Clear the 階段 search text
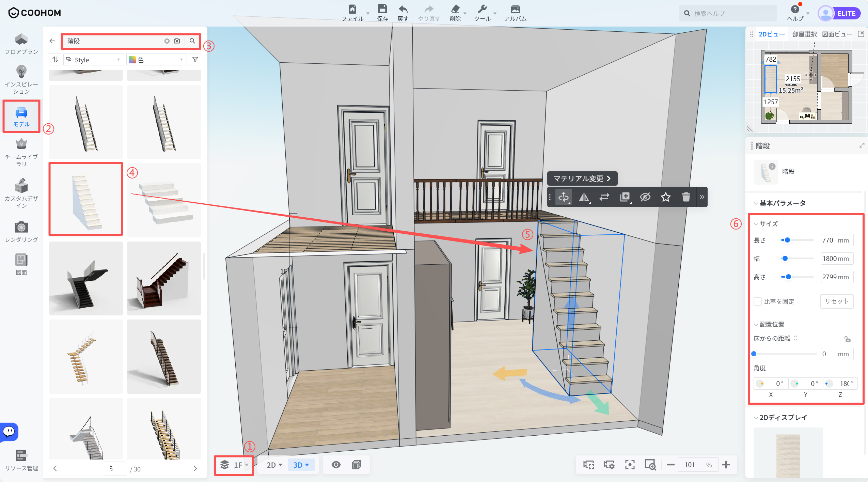The width and height of the screenshot is (868, 482). (167, 41)
